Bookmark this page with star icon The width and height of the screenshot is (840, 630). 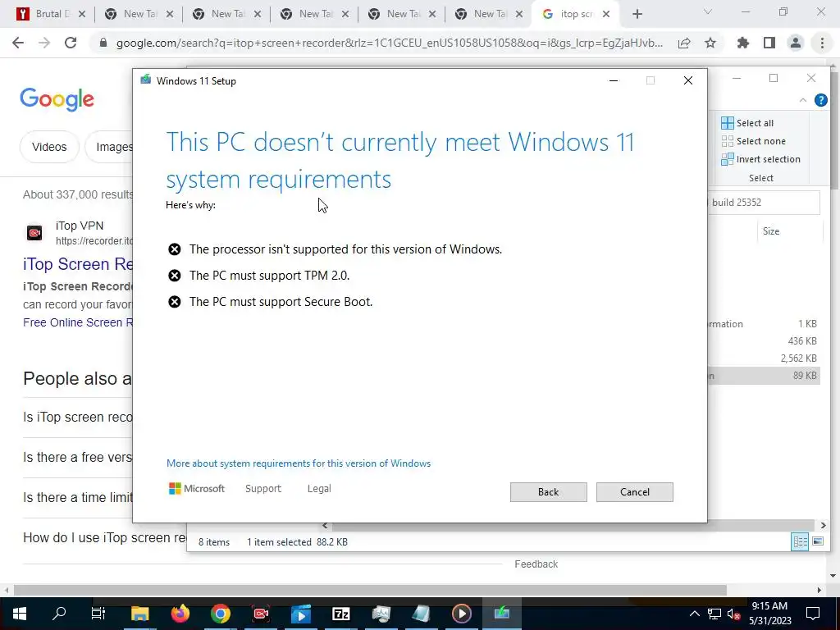(710, 43)
